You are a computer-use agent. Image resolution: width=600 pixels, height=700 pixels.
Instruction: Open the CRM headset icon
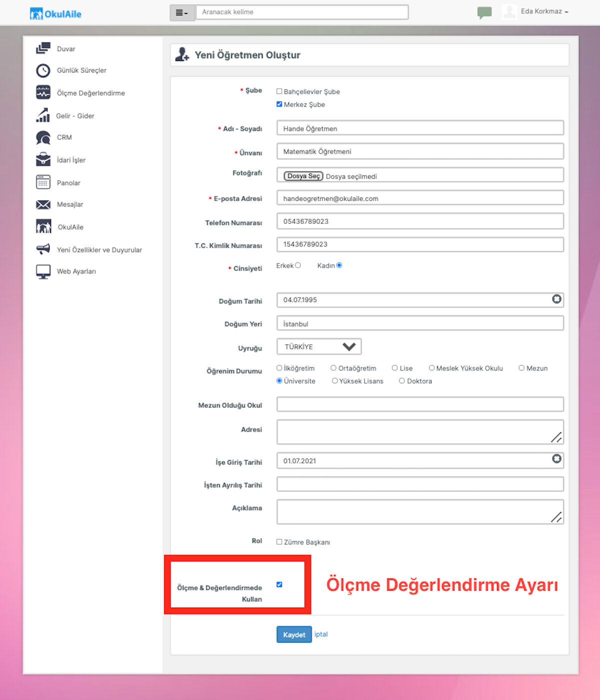(43, 137)
